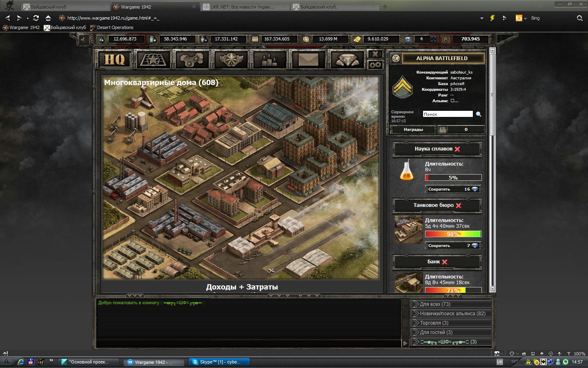Click the dollar money icon

tap(306, 39)
